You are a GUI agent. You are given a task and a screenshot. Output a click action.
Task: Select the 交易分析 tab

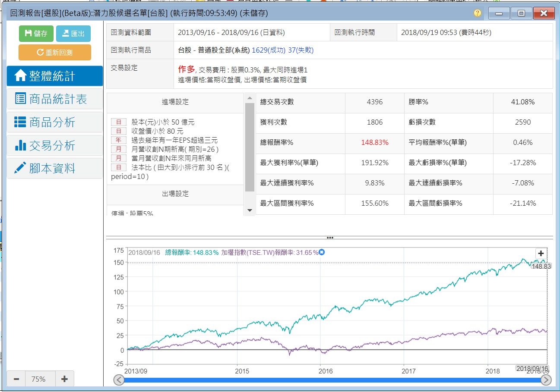(x=55, y=146)
